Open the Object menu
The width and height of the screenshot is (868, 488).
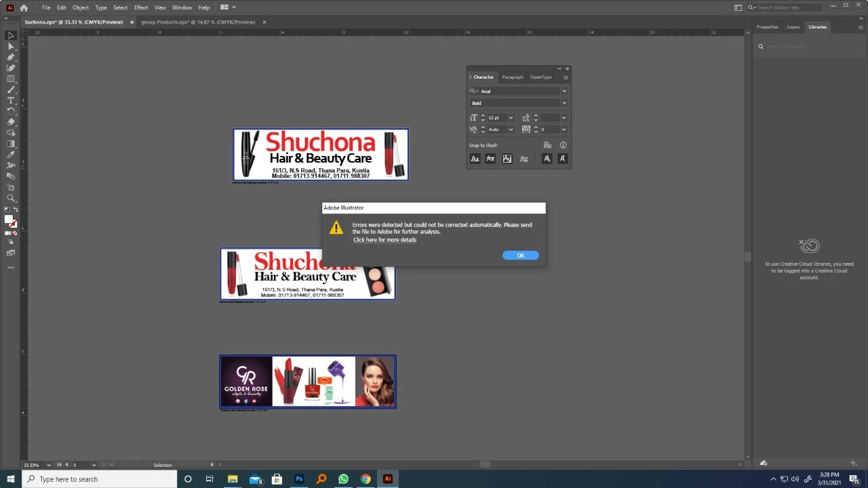[x=81, y=7]
